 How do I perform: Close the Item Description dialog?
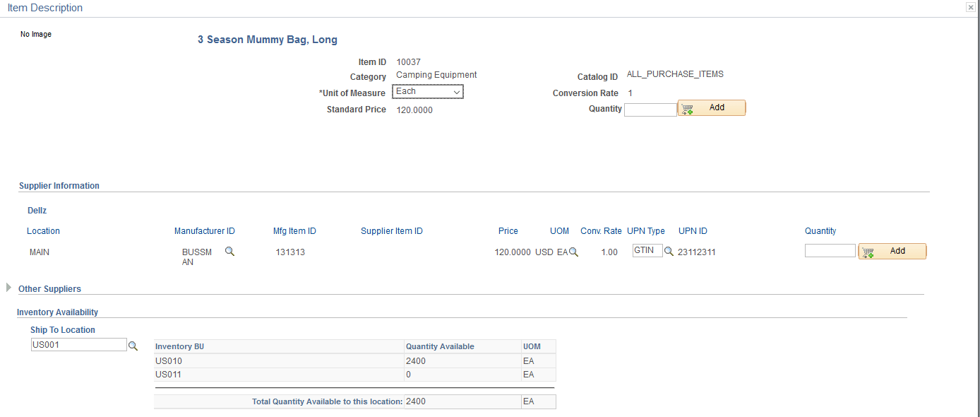pyautogui.click(x=972, y=7)
